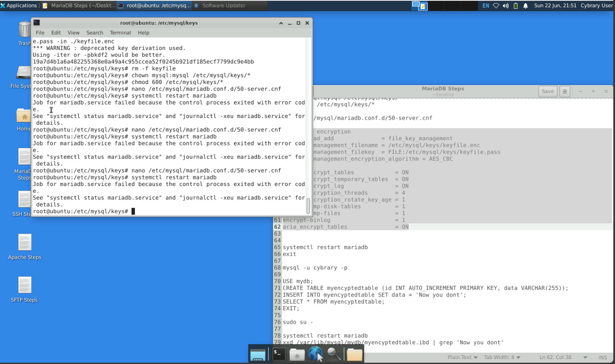Click the network status icon in panel
Viewport: 615px width, 364px height.
[x=496, y=5]
